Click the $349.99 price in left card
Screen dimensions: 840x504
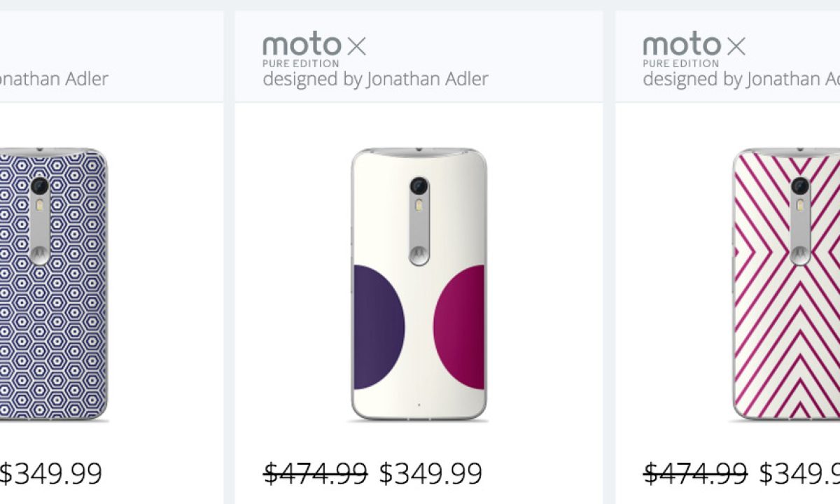coord(50,474)
